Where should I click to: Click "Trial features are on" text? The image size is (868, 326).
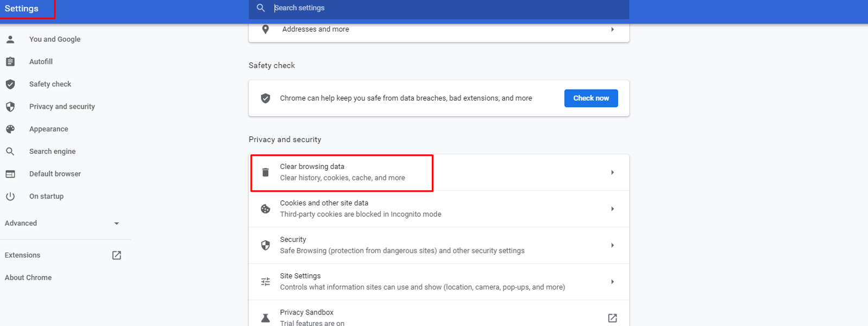coord(312,323)
